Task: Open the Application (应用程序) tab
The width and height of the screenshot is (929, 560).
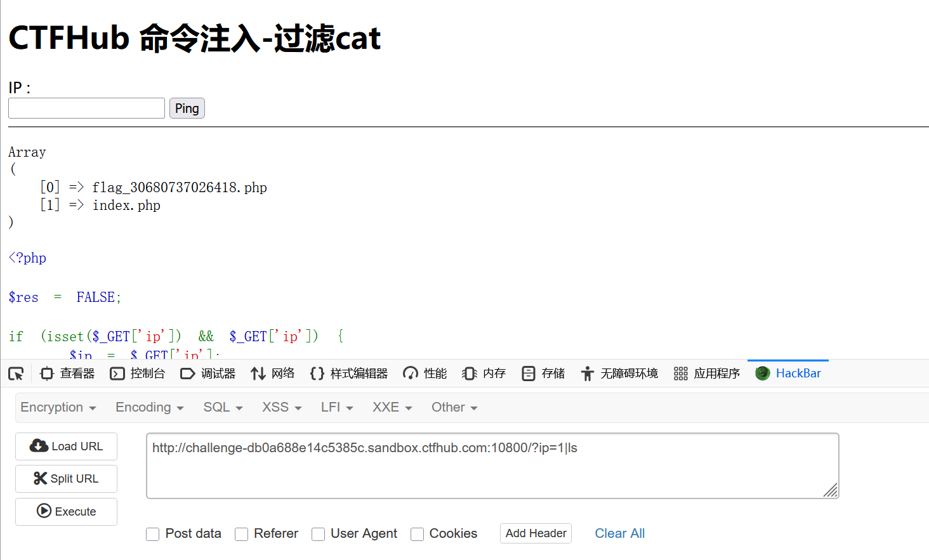Action: [x=707, y=374]
